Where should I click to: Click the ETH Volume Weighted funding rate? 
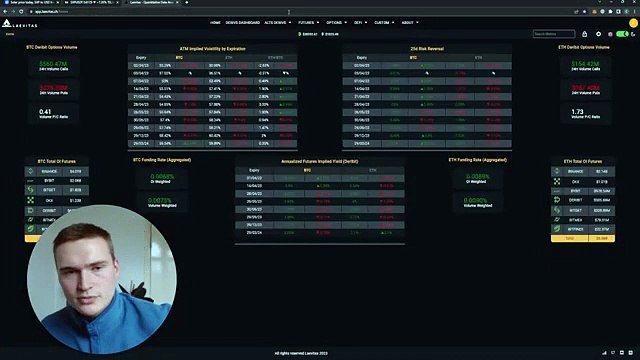click(477, 202)
